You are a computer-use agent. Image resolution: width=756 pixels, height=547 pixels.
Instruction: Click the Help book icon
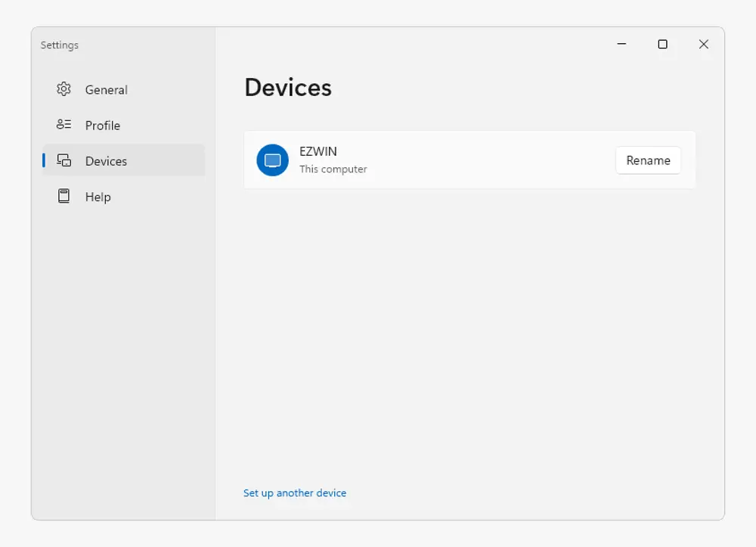coord(64,196)
